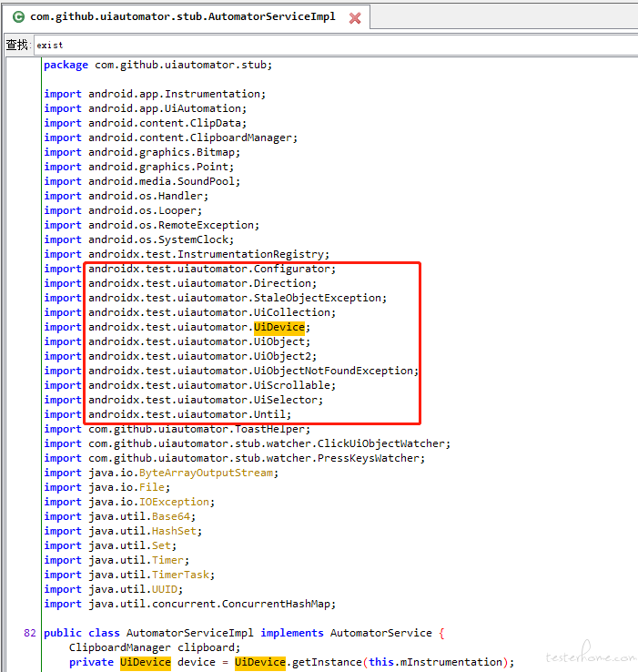Screen dimensions: 638x672
Task: Click import android.os.RemoteException line
Action: 152,225
